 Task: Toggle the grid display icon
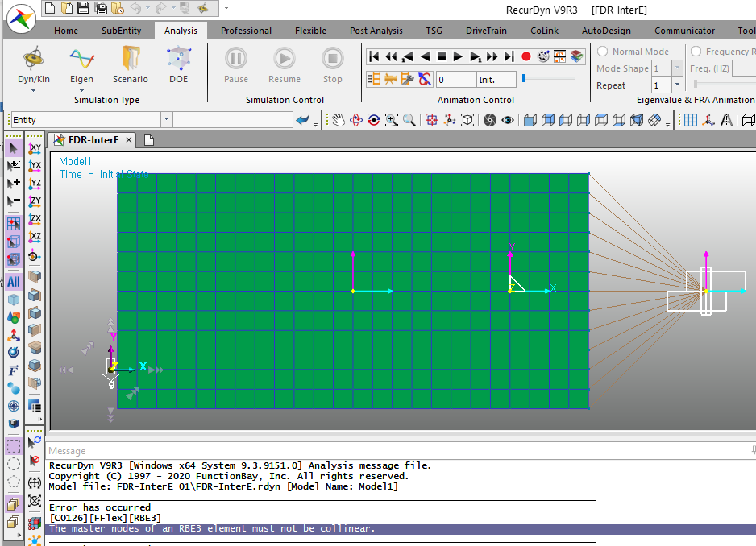[691, 120]
